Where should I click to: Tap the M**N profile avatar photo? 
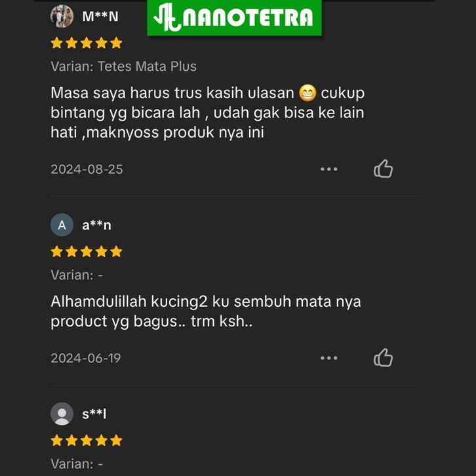62,16
